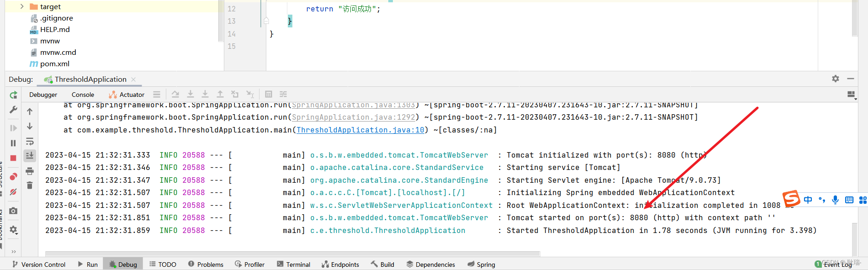Switch to the Debugger tab
The width and height of the screenshot is (868, 270).
[43, 95]
